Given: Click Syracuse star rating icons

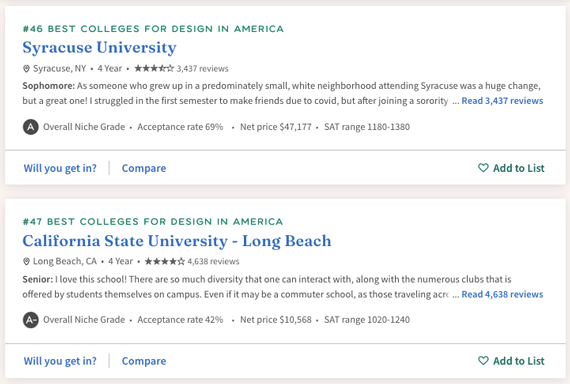Looking at the screenshot, I should (154, 68).
